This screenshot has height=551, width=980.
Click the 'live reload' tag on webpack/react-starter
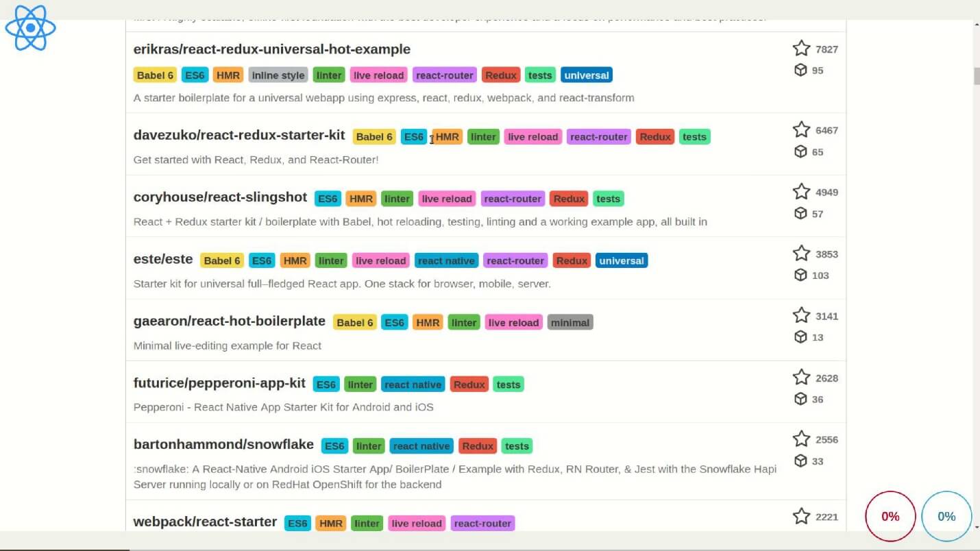click(x=417, y=524)
